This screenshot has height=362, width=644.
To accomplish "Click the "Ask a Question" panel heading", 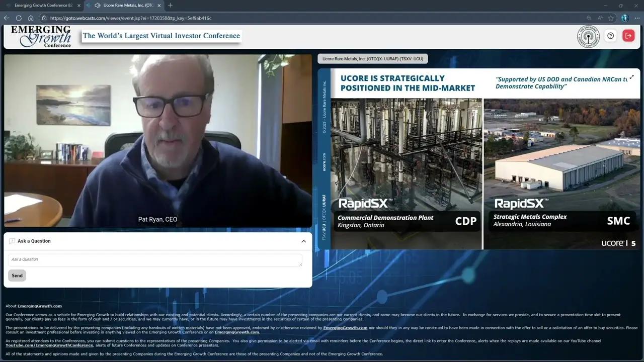I will tap(34, 241).
